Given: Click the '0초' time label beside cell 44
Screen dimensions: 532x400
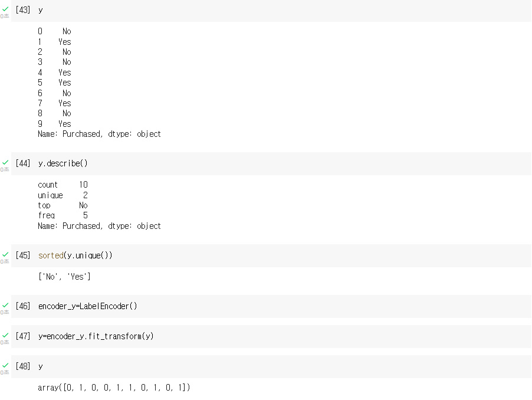Looking at the screenshot, I should 4,169.
